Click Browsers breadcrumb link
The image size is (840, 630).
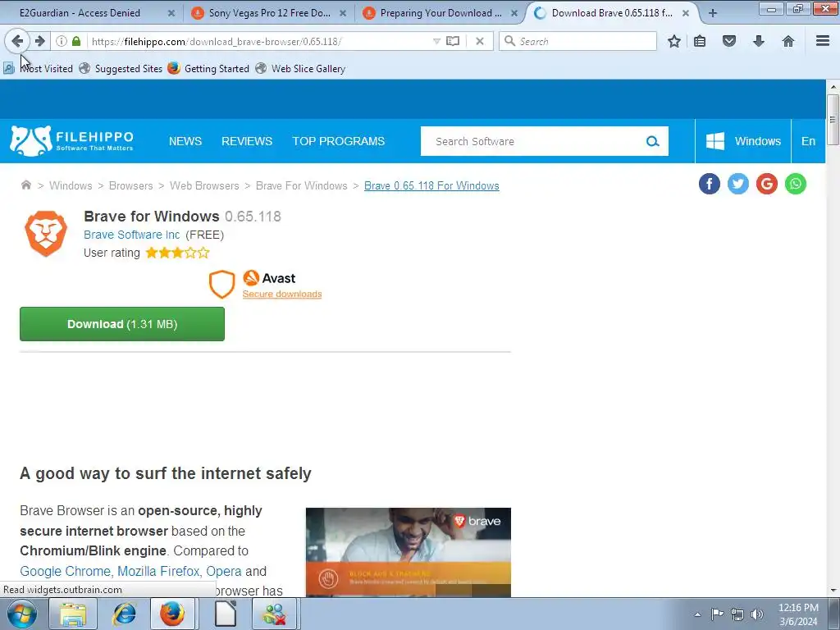pos(130,186)
